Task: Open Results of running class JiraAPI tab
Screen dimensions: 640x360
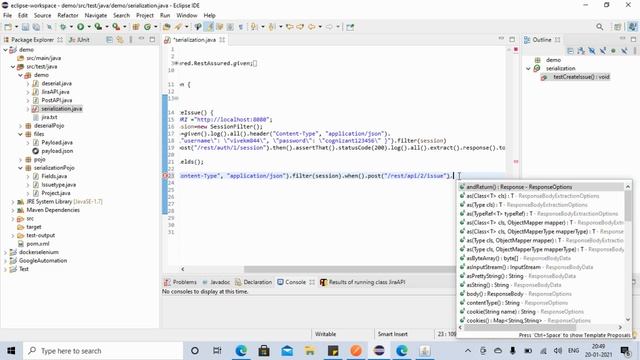Action: pyautogui.click(x=362, y=282)
